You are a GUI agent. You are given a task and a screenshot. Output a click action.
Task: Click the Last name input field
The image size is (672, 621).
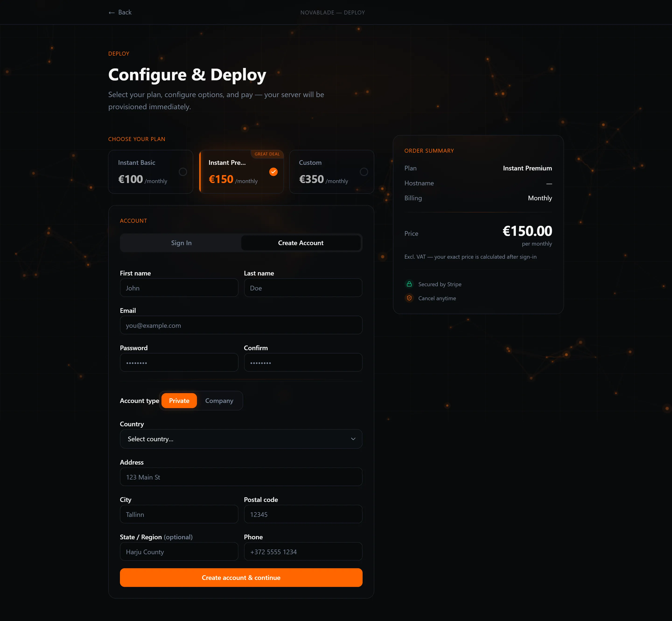tap(303, 288)
